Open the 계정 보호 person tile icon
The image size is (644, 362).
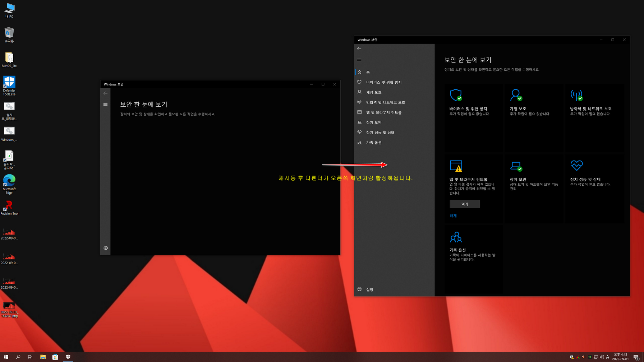(516, 95)
